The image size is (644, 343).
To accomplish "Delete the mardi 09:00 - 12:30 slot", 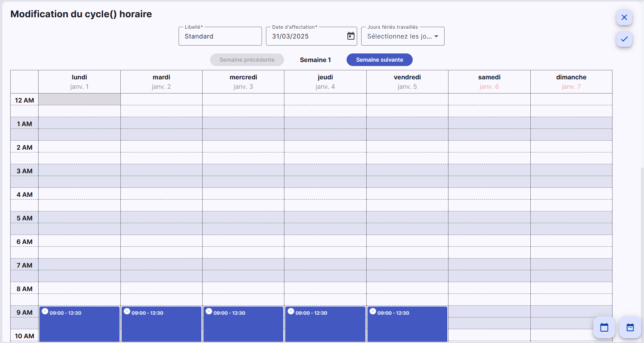I will [x=127, y=311].
